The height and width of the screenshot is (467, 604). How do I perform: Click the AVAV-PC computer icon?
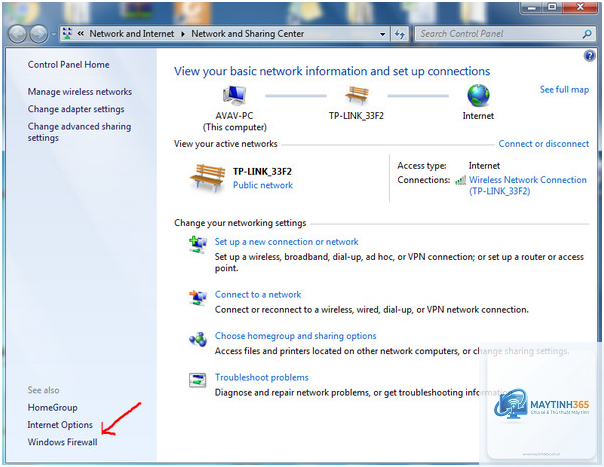point(234,96)
